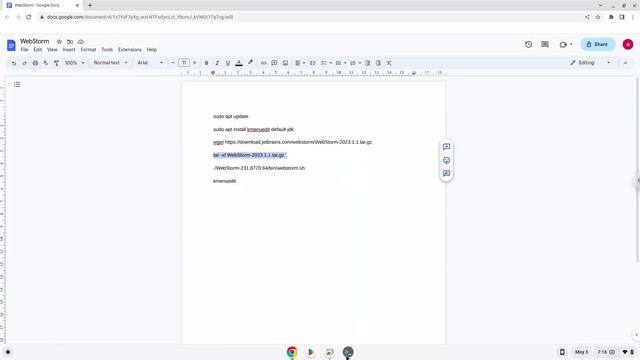Open the File menu
The height and width of the screenshot is (360, 640).
point(24,50)
